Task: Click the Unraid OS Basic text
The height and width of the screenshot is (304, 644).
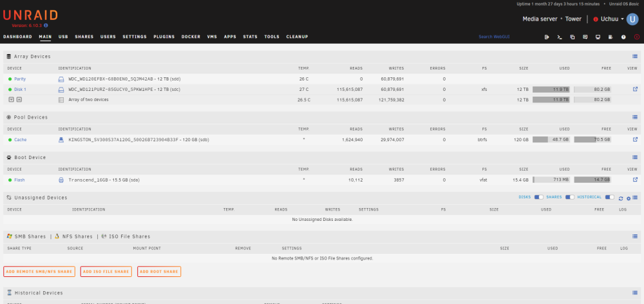Action: (x=624, y=4)
